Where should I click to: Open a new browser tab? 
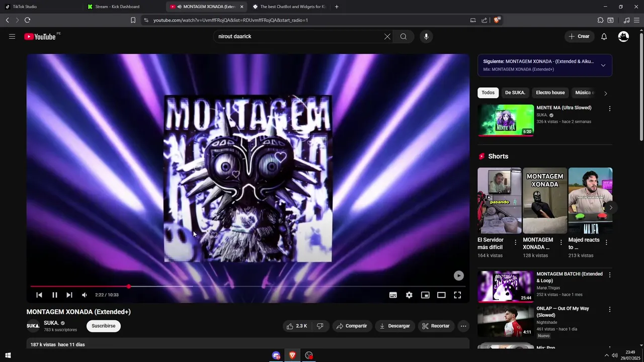337,7
